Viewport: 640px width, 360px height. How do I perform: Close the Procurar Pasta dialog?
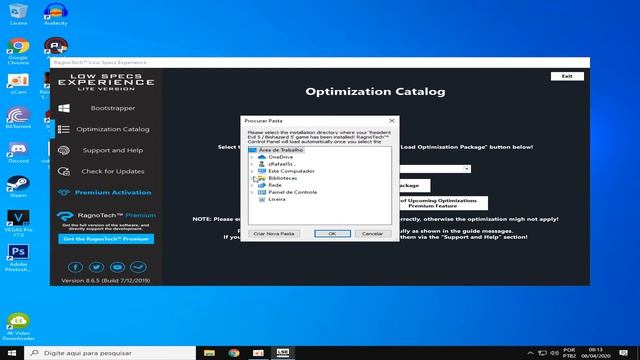coord(391,121)
